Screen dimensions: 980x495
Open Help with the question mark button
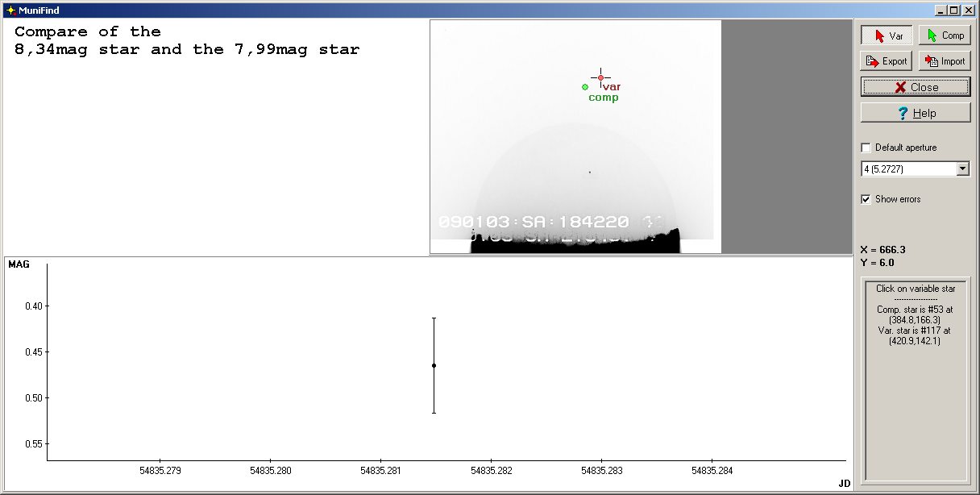coord(916,113)
